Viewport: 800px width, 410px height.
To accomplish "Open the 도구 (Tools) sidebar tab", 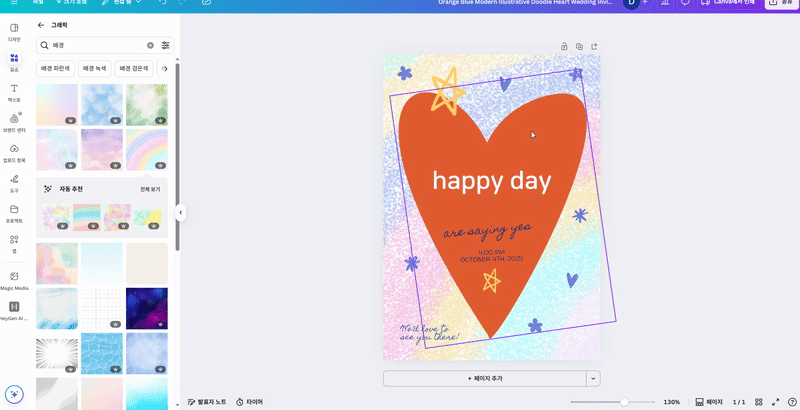I will click(x=14, y=183).
